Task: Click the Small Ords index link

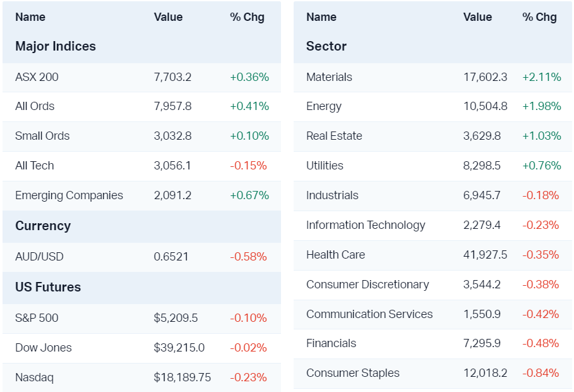Action: pos(42,136)
